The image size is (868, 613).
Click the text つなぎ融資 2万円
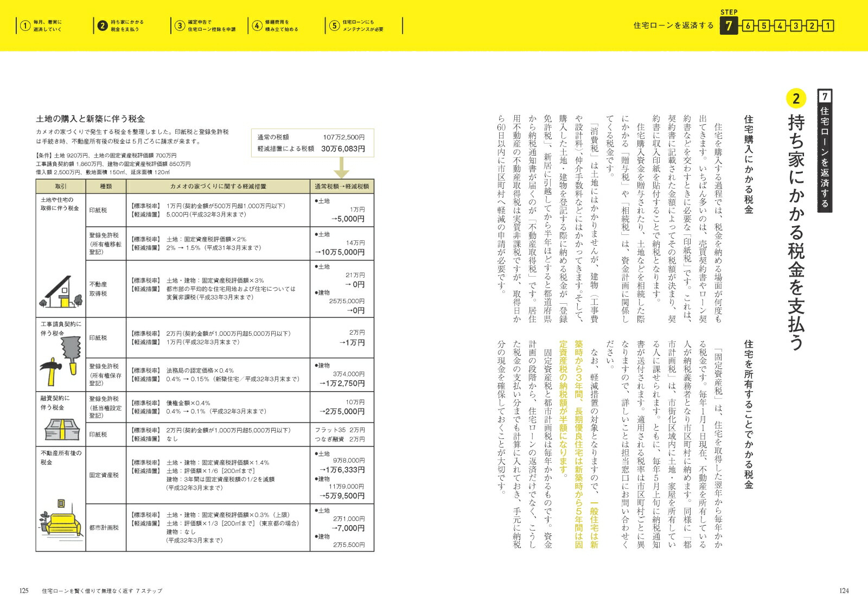(340, 439)
